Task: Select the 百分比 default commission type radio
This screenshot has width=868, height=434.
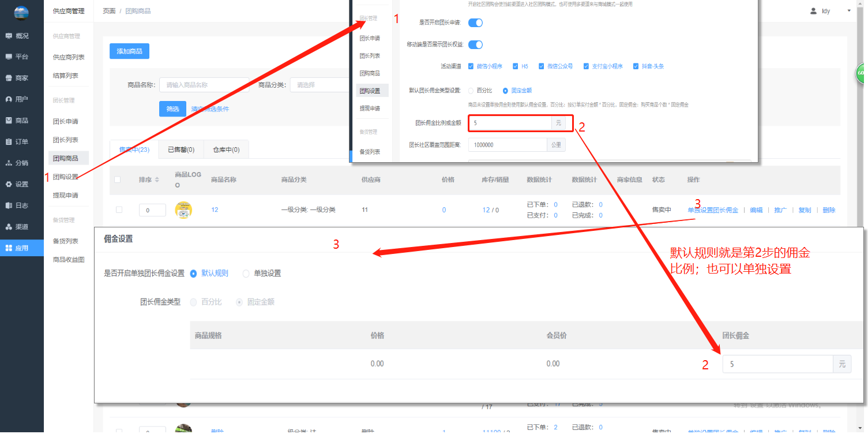Action: click(x=471, y=91)
